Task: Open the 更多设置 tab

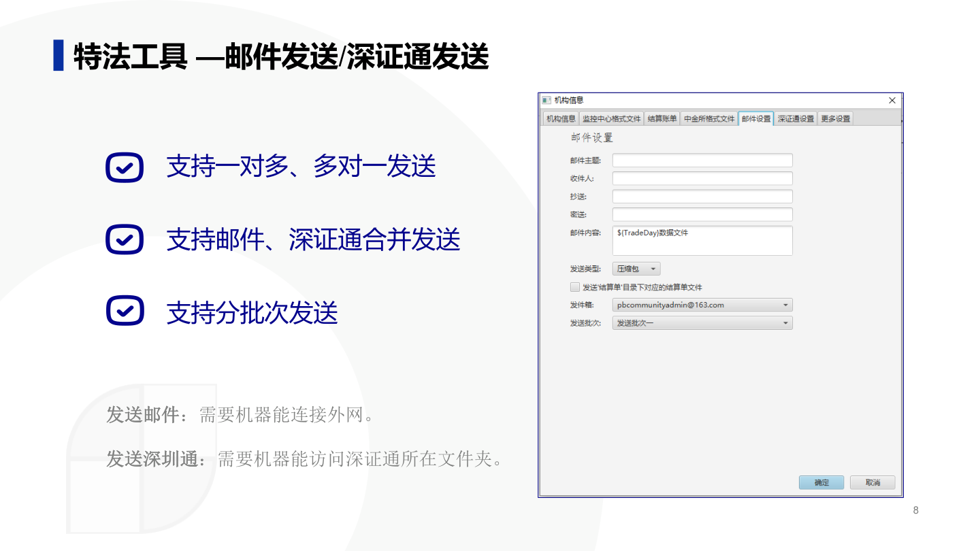Action: tap(835, 119)
